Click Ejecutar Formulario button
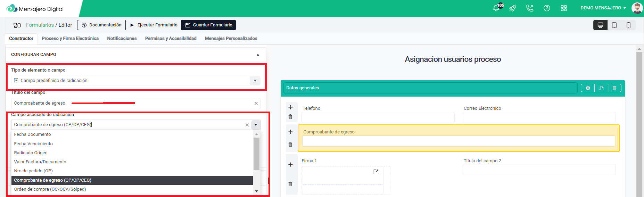Screen dimensions: 644x197 (154, 25)
